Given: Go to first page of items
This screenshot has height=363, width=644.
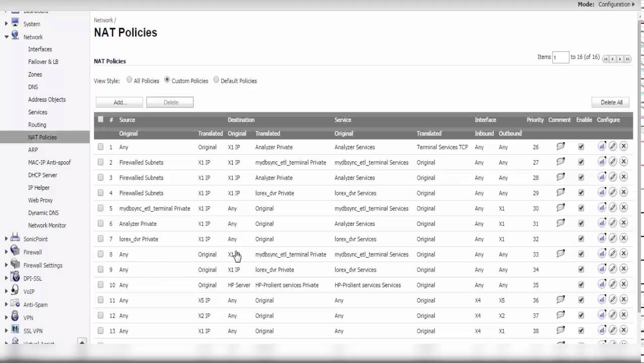Looking at the screenshot, I should 606,59.
